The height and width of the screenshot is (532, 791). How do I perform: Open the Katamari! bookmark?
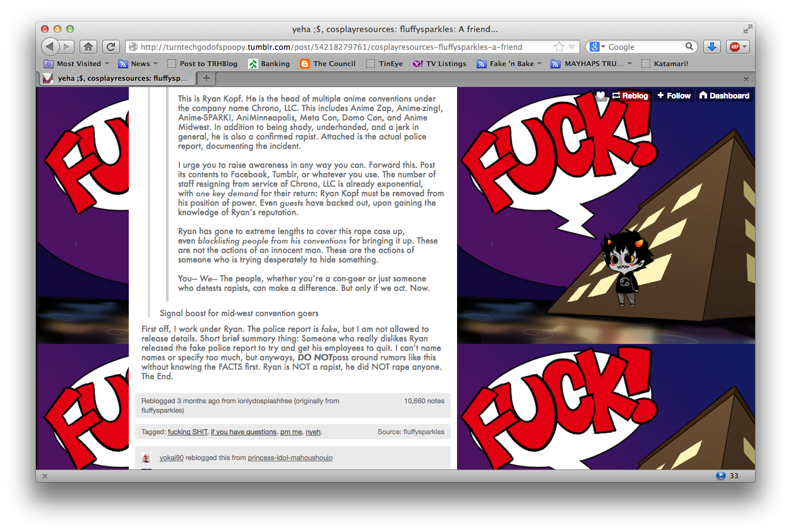(x=665, y=64)
